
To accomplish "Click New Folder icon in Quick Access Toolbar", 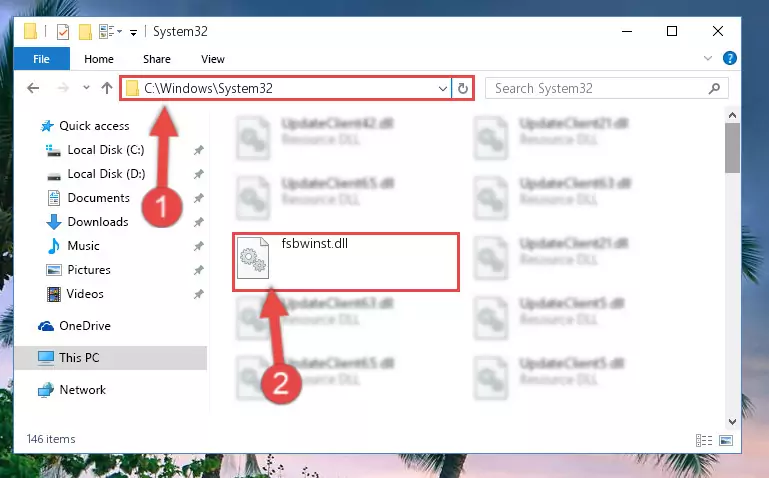I will (85, 32).
